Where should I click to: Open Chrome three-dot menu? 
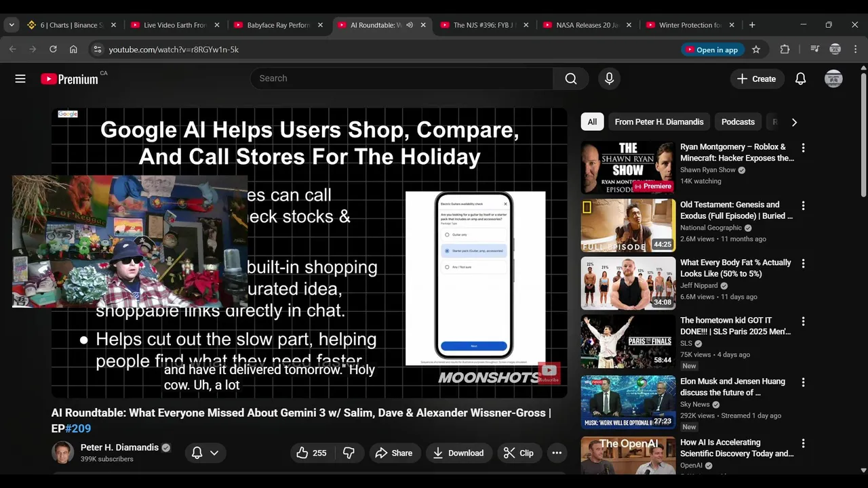(856, 49)
